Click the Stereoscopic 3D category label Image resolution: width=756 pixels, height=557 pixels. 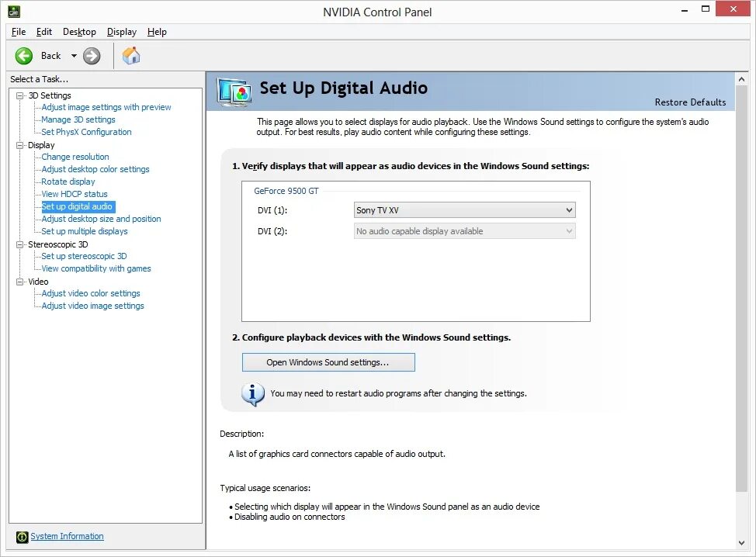[x=58, y=244]
